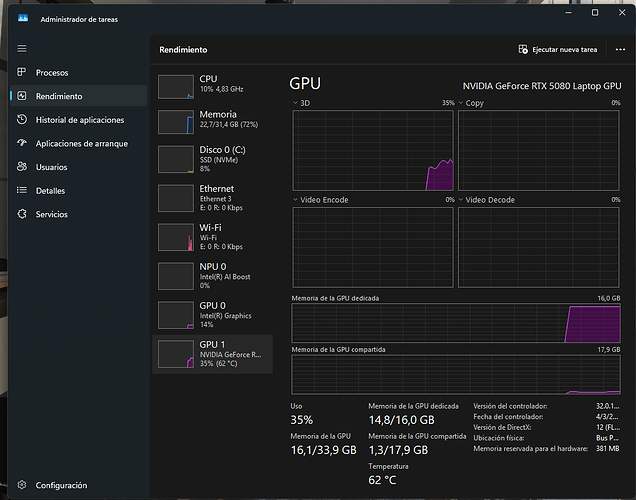The width and height of the screenshot is (636, 500).
Task: Open the Procesos page icon
Action: [x=22, y=73]
